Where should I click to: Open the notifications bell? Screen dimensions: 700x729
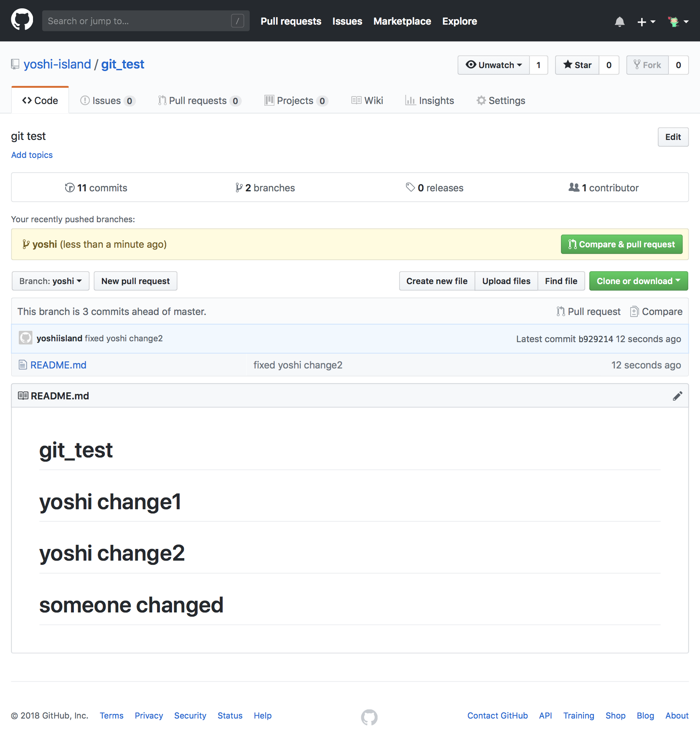[619, 21]
